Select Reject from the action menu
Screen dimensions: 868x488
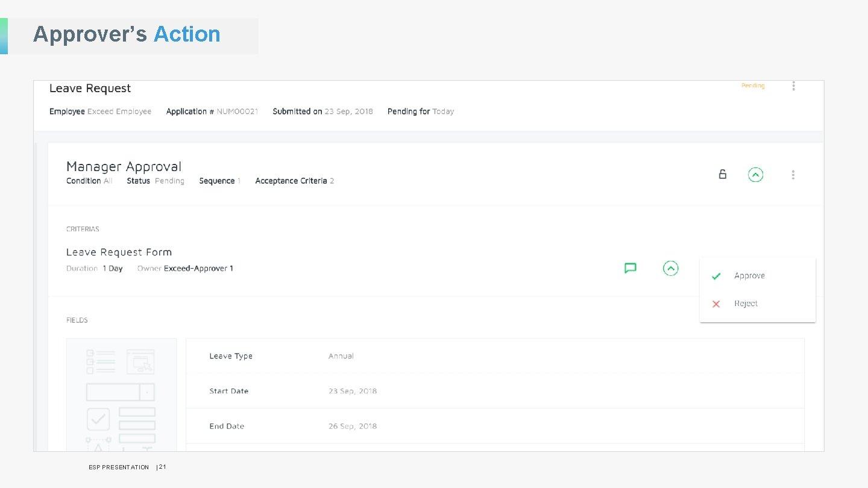tap(746, 303)
